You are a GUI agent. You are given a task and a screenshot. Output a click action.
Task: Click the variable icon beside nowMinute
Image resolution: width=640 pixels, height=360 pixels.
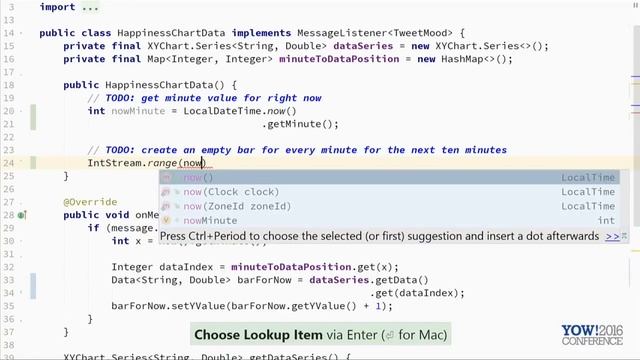point(166,220)
